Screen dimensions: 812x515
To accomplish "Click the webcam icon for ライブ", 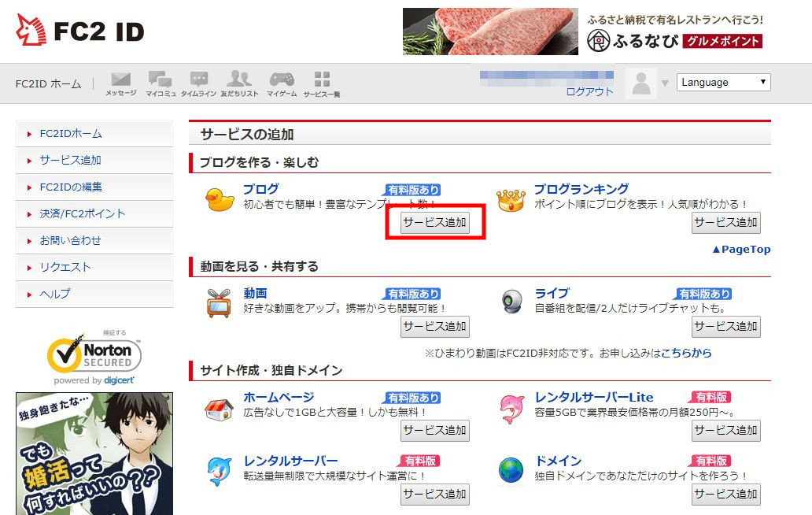I will coord(512,302).
